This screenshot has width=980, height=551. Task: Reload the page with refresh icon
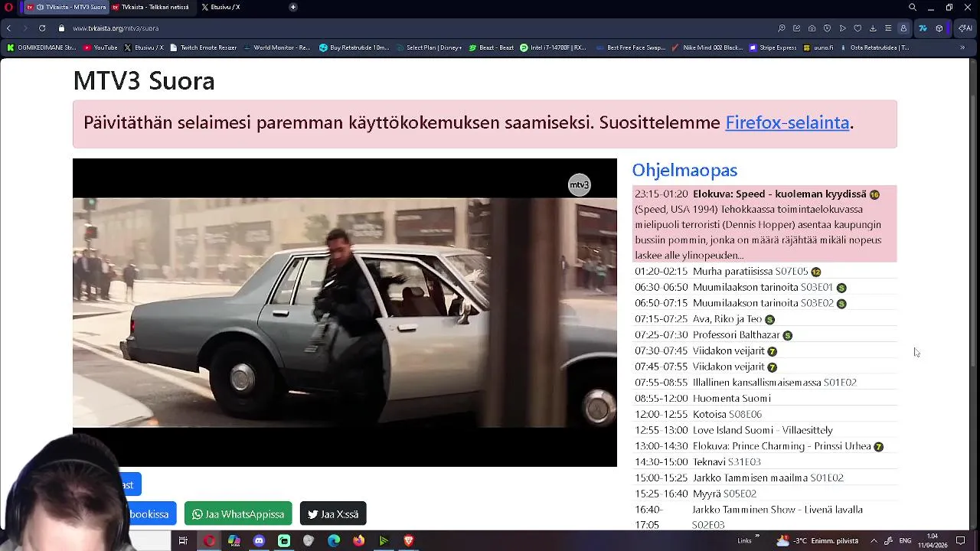(42, 28)
